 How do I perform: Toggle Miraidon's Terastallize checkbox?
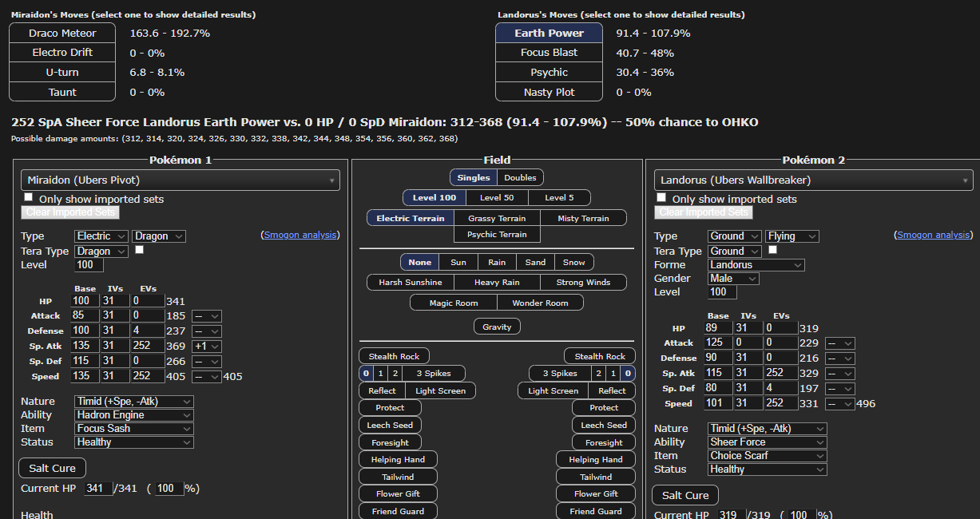140,250
